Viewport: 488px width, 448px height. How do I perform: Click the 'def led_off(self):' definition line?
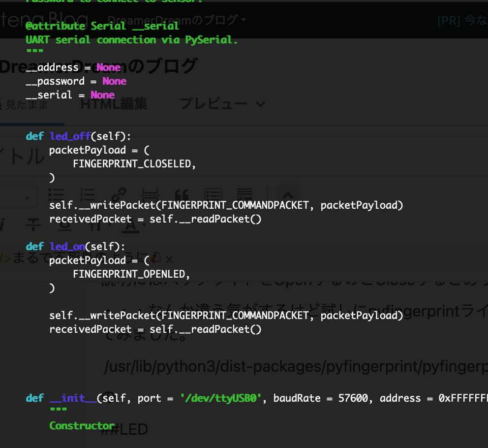(x=78, y=136)
